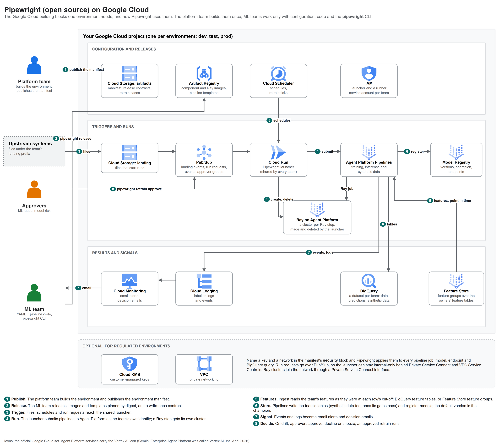
Task: Click the Cloud Run icon
Action: pos(278,152)
